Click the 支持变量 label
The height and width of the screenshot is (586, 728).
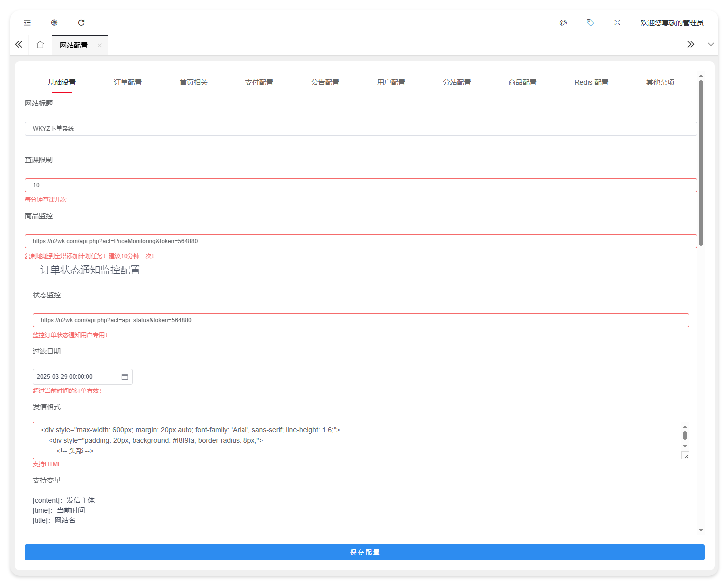tap(47, 480)
